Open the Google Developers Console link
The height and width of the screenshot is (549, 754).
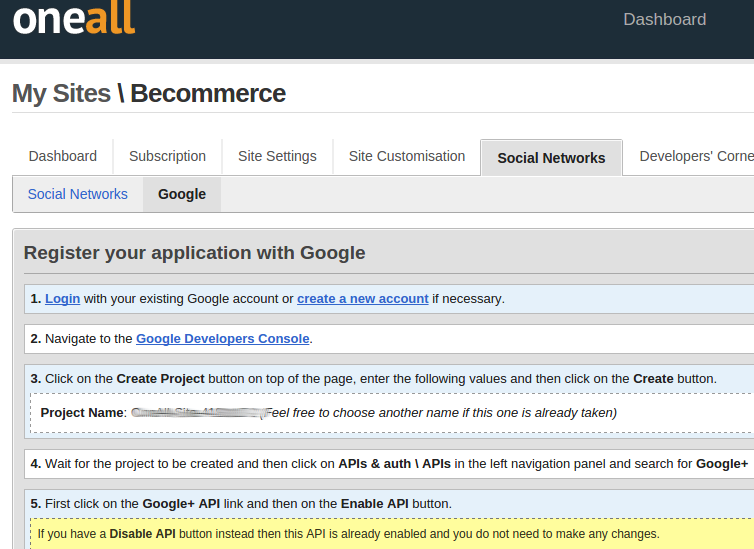(x=222, y=338)
